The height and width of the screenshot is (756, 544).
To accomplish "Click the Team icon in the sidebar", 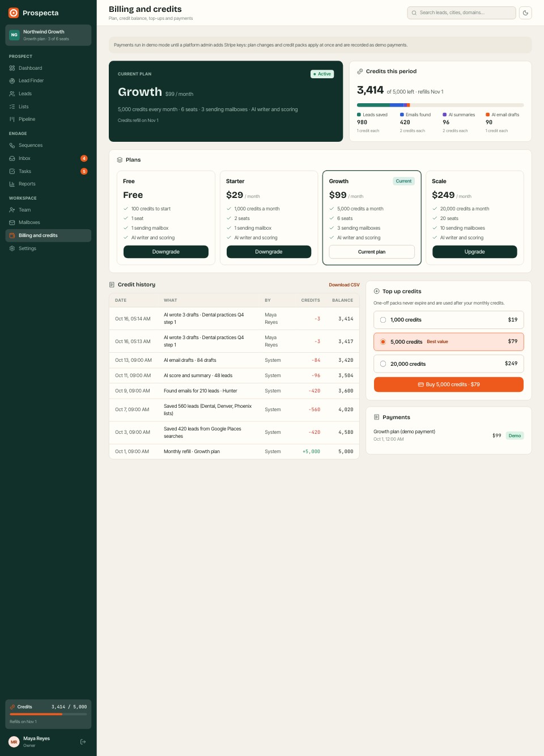I will 12,210.
